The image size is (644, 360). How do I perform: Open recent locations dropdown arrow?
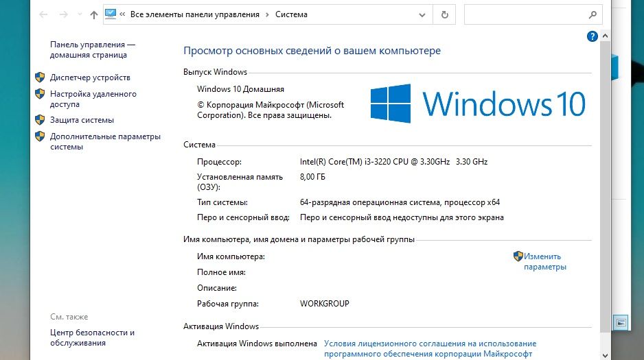coord(80,15)
